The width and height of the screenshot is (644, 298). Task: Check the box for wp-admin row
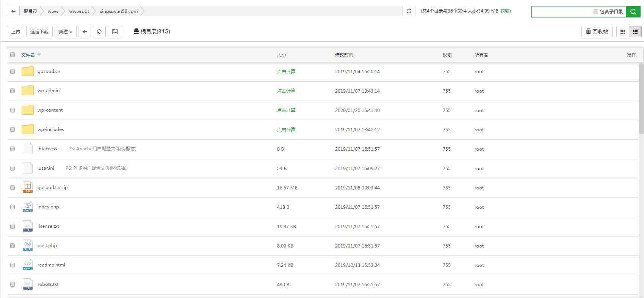point(13,91)
